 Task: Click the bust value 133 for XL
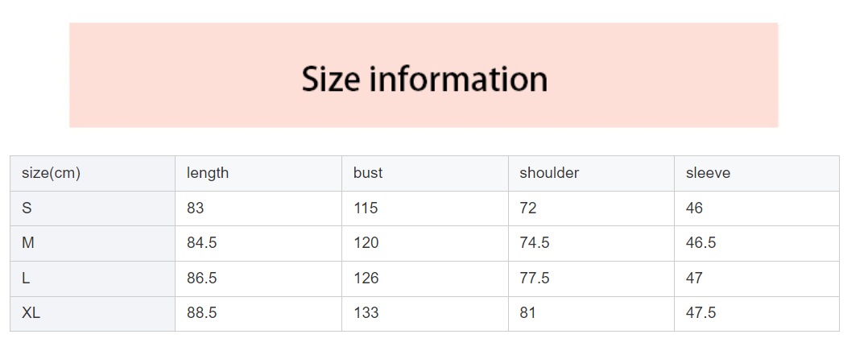coord(366,313)
